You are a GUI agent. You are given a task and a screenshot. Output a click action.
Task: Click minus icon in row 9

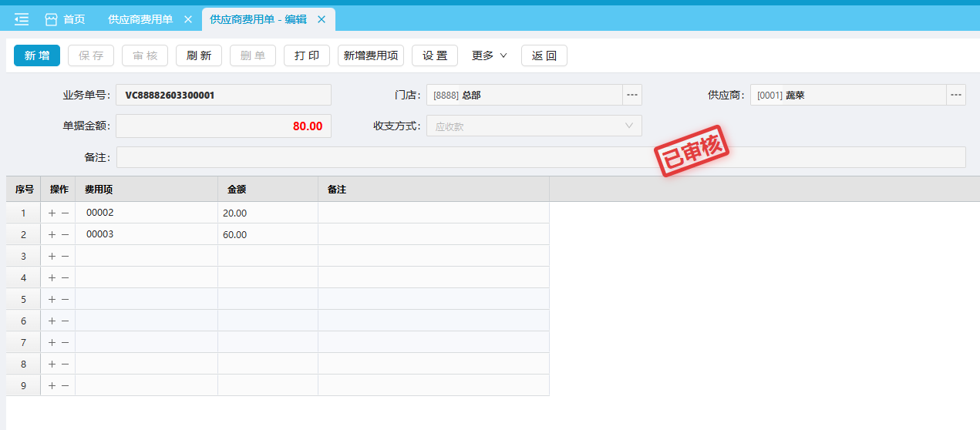pyautogui.click(x=66, y=385)
